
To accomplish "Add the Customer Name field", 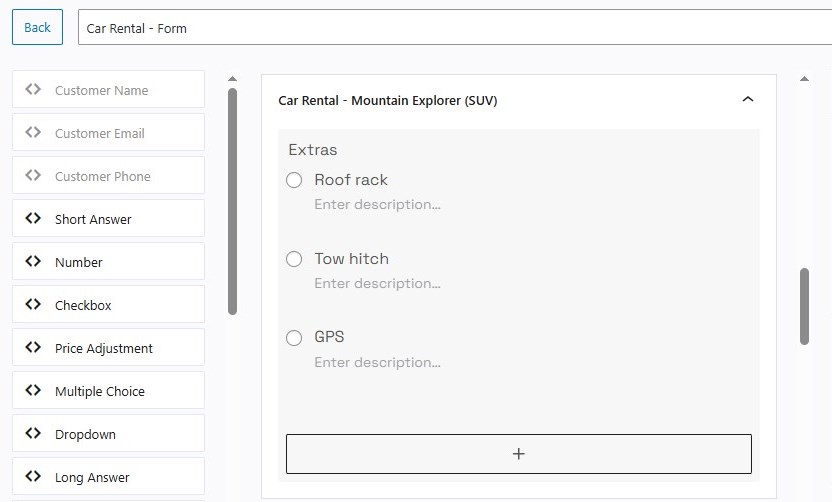I will tap(108, 89).
